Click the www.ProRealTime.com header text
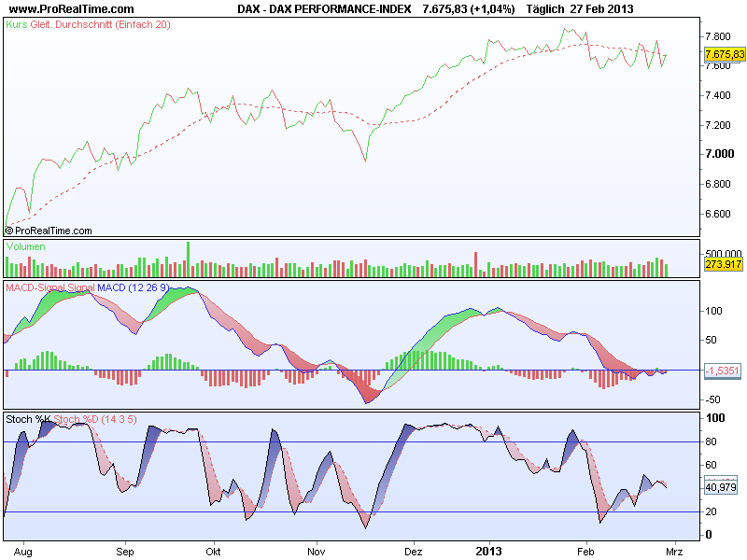 72,9
